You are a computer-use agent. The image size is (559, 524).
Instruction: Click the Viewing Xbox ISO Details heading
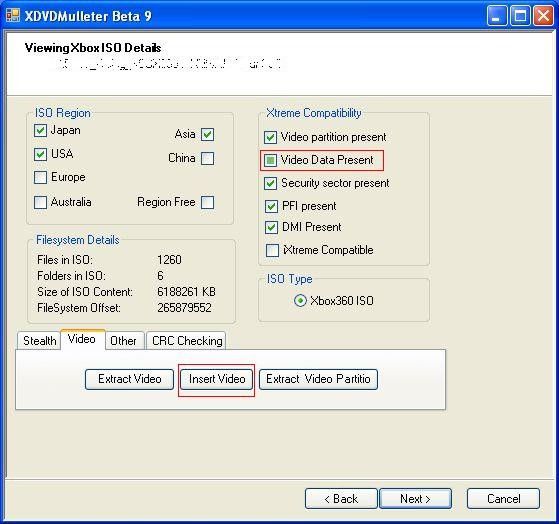93,48
